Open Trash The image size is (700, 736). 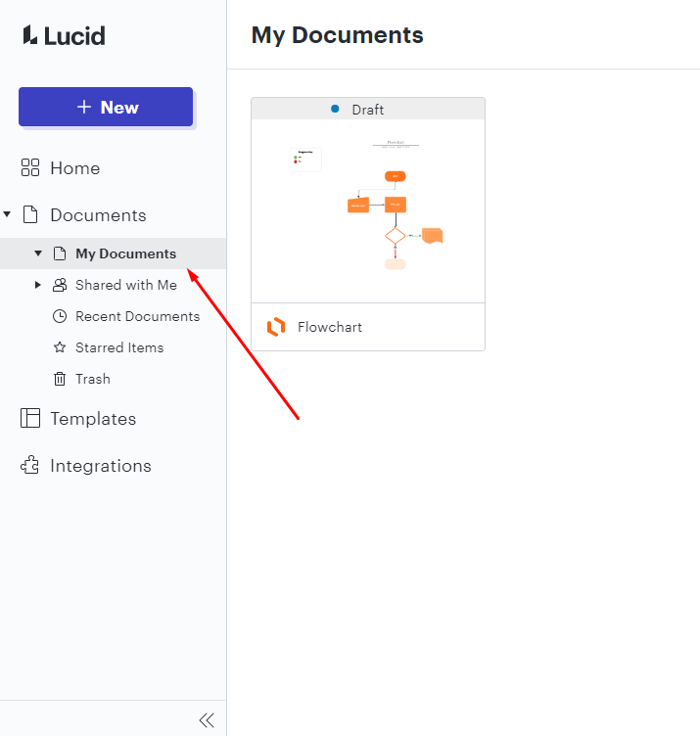point(93,379)
